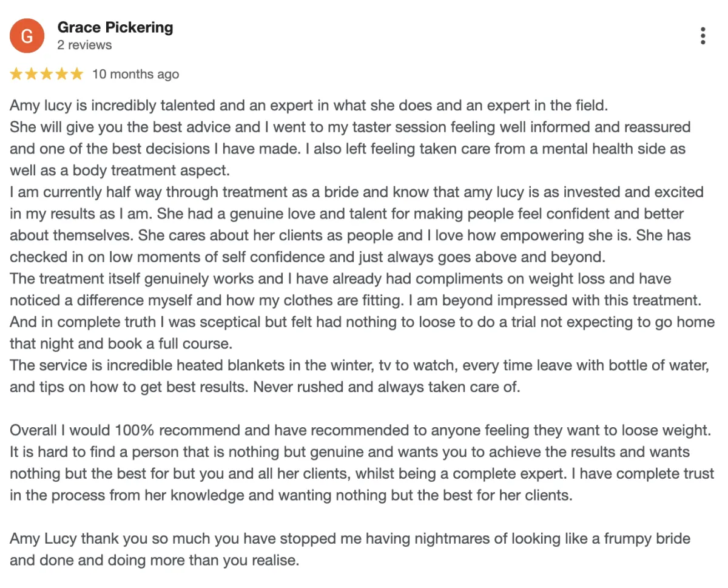Click the fourth yellow rating star

click(x=61, y=74)
